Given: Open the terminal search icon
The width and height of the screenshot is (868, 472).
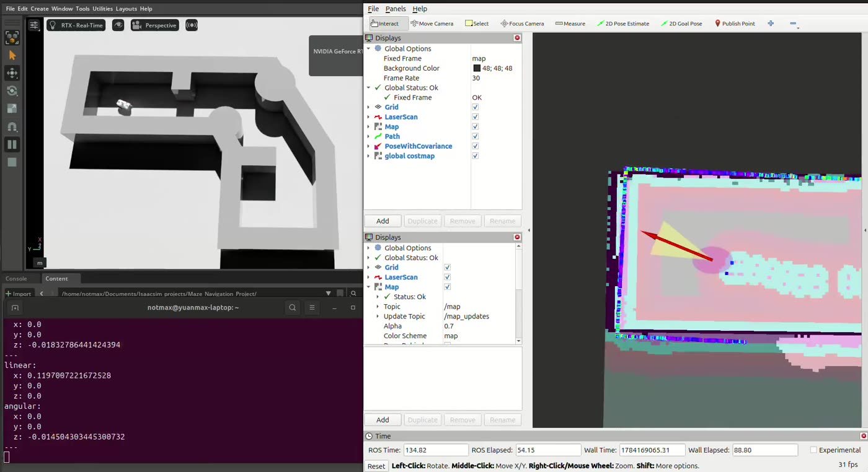Looking at the screenshot, I should [x=292, y=307].
